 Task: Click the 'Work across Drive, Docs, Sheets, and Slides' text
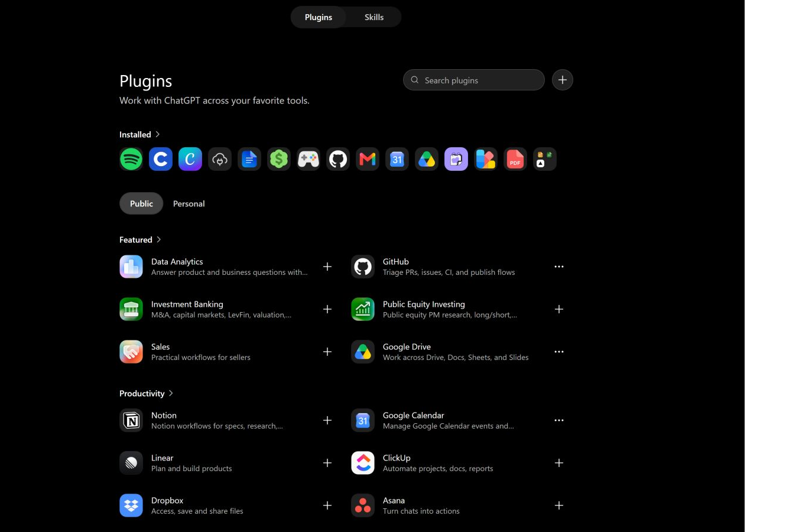coord(456,358)
